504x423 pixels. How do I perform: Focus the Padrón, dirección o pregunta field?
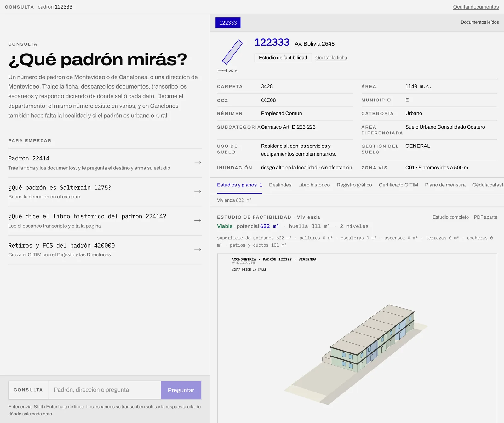tap(105, 390)
